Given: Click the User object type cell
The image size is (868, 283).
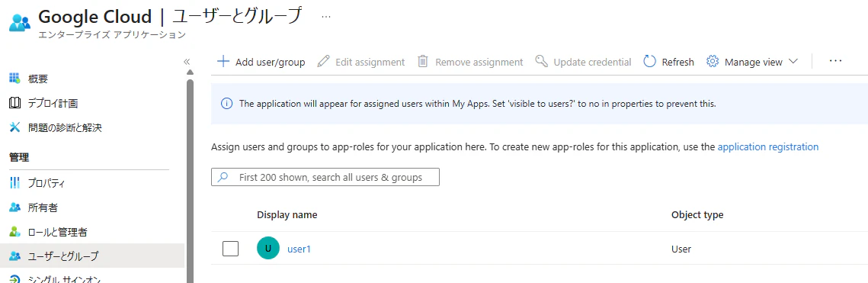Looking at the screenshot, I should coord(681,249).
